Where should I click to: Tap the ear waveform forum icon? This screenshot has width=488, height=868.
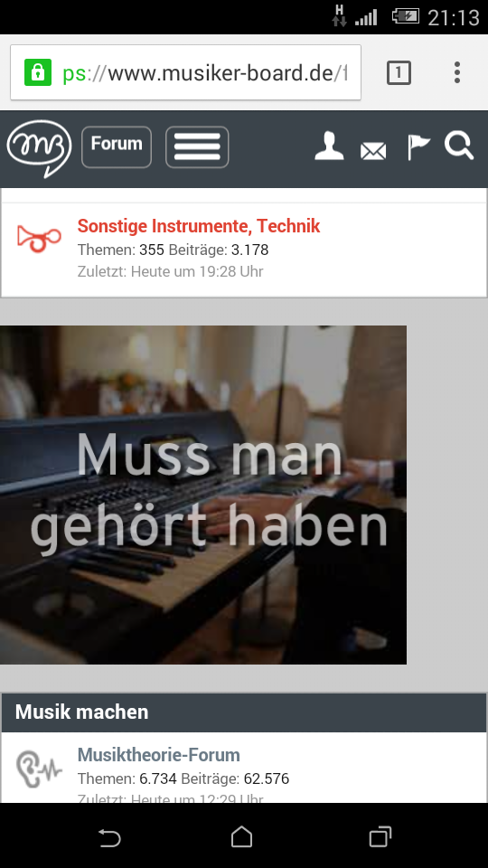coord(39,769)
